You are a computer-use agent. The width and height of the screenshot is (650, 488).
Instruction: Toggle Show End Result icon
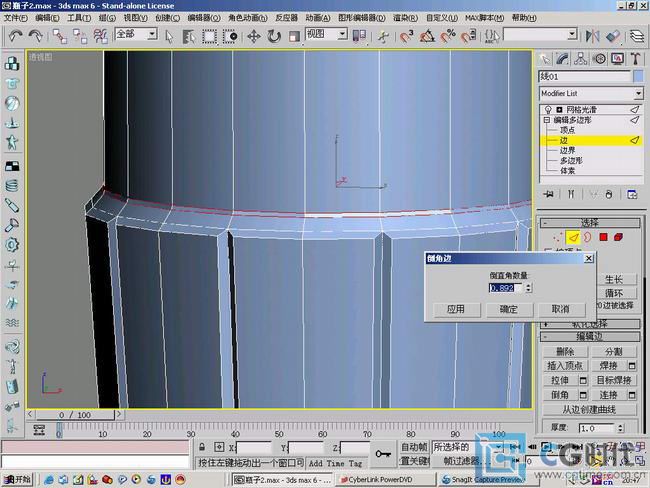click(571, 194)
